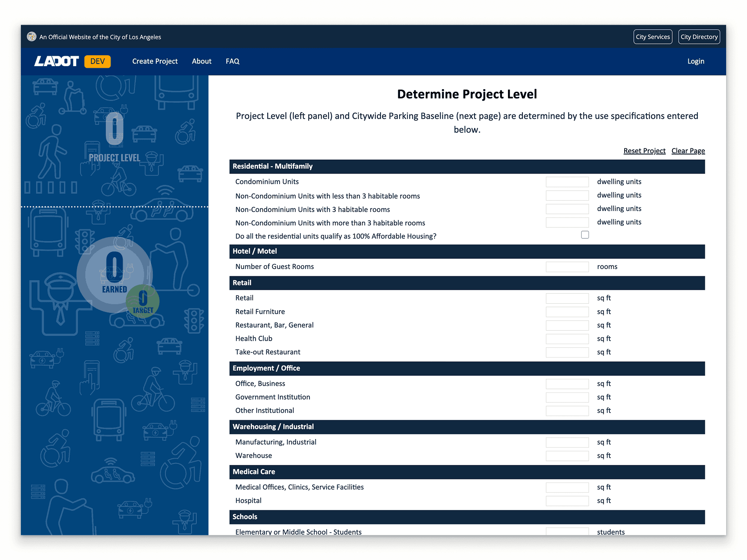Focus the more than 3 habitable rooms input

point(567,222)
